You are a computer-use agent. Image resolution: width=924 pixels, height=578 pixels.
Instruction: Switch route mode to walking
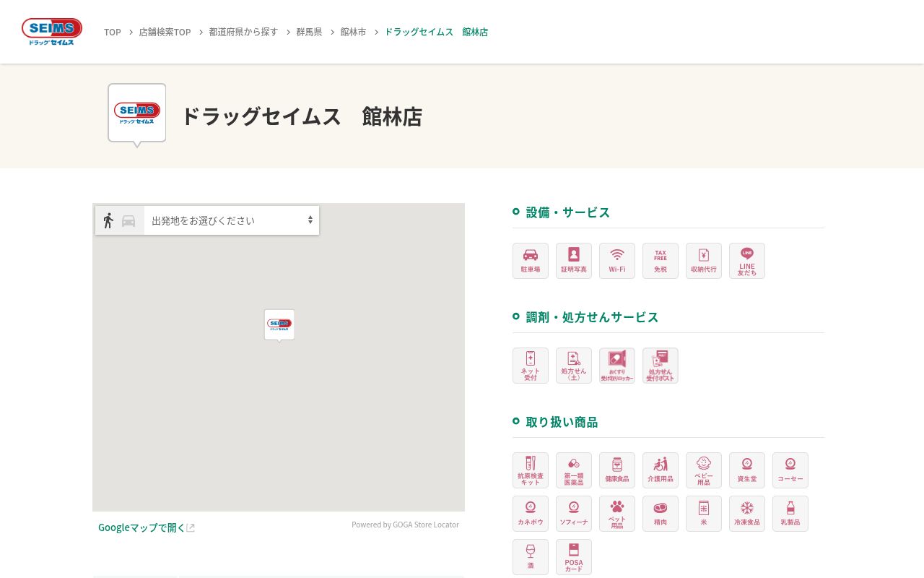108,220
